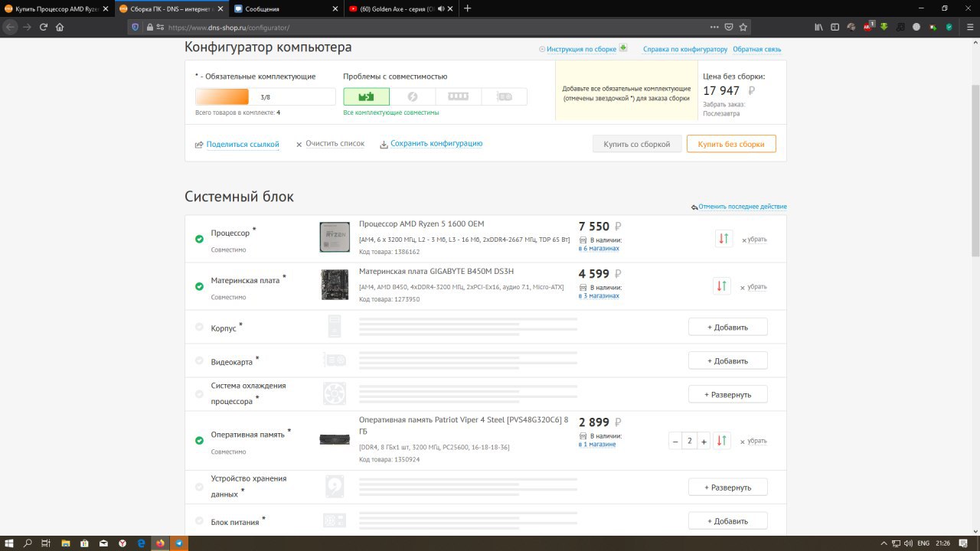Close the Сообщения tab

pos(336,8)
